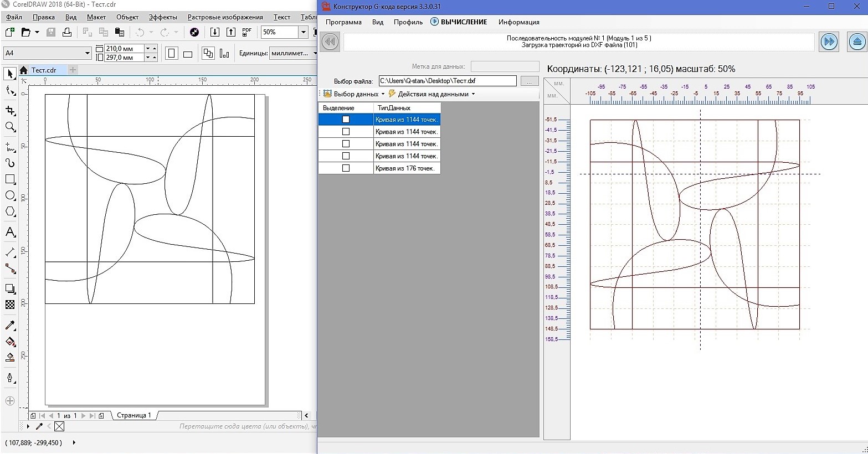Open the zoom level 50% dropdown
The height and width of the screenshot is (454, 868).
click(303, 32)
